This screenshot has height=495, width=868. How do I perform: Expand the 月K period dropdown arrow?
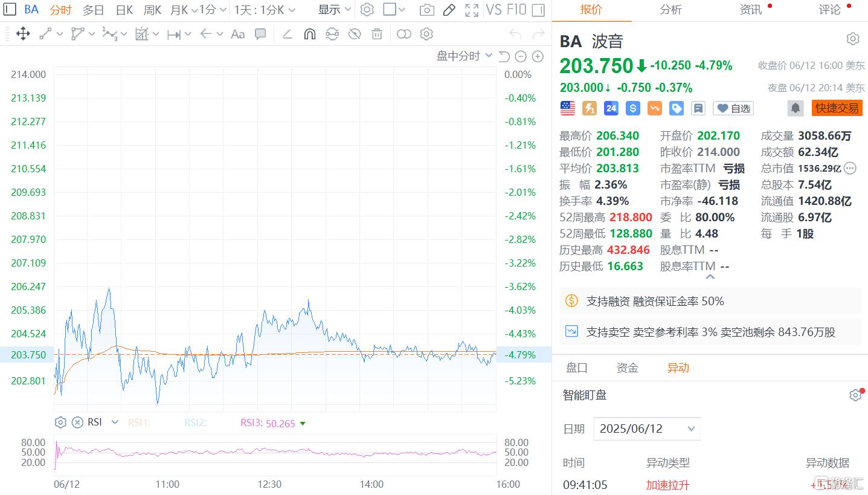click(x=194, y=10)
